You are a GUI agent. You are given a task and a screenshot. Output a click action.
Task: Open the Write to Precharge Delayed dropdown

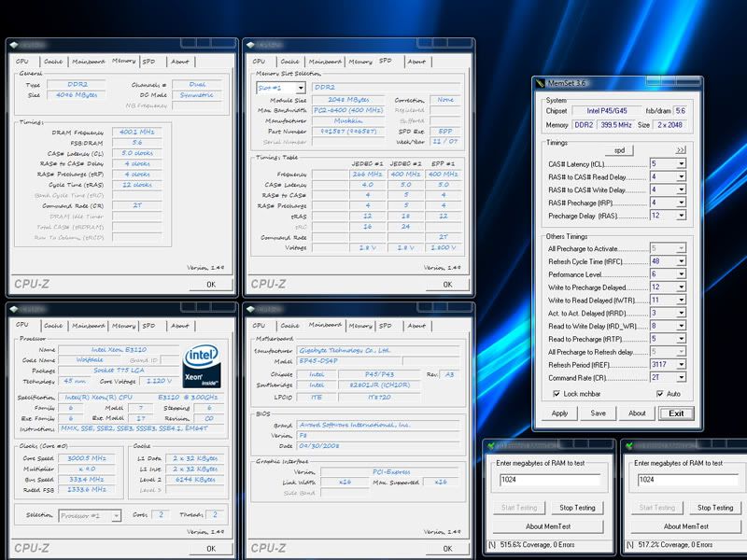click(682, 287)
